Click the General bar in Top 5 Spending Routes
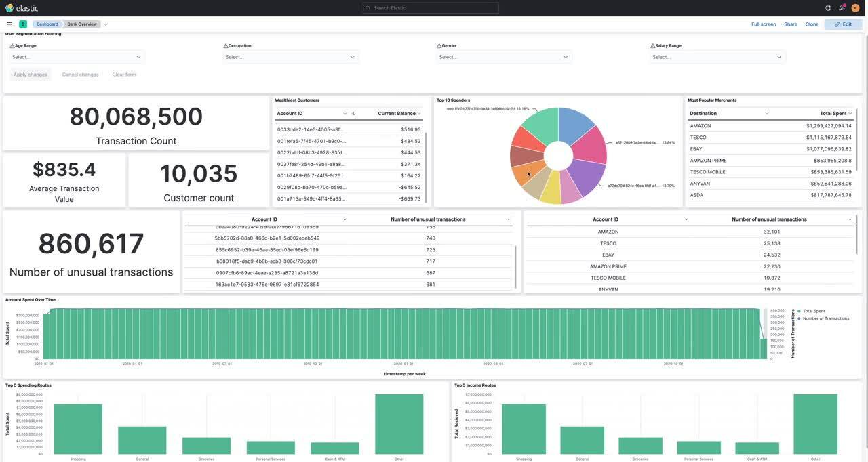 pos(142,440)
